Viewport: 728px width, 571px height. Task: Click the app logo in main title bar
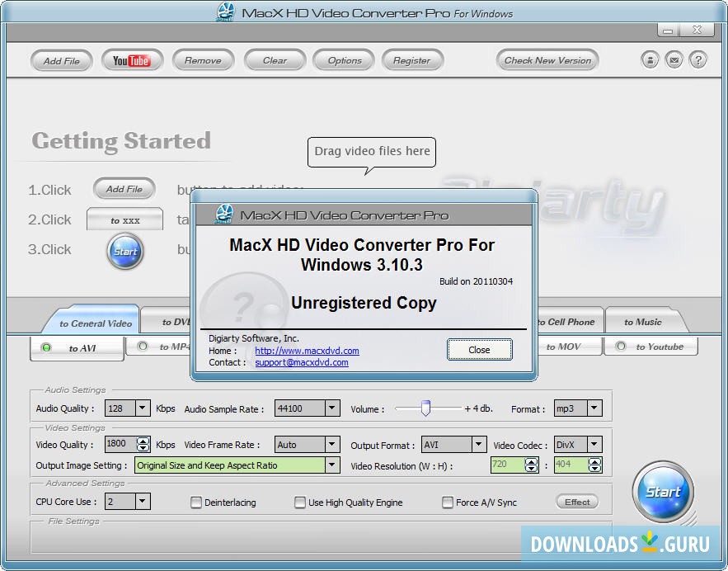pos(226,12)
